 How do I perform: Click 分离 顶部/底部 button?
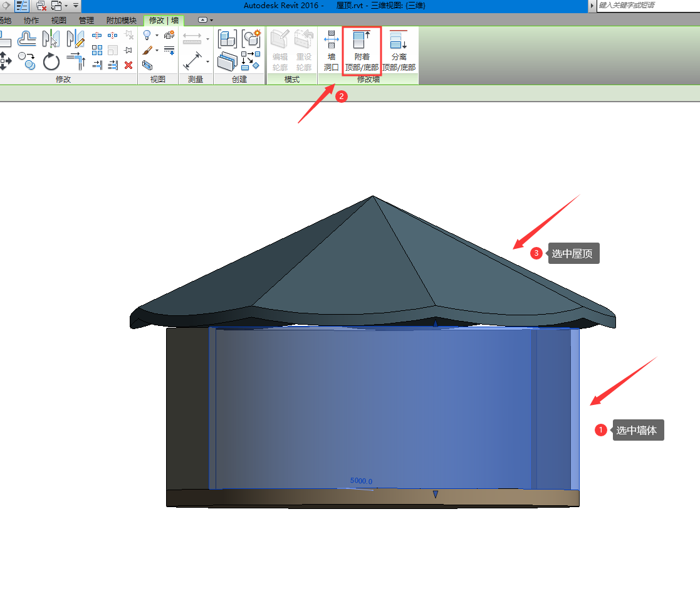[399, 50]
